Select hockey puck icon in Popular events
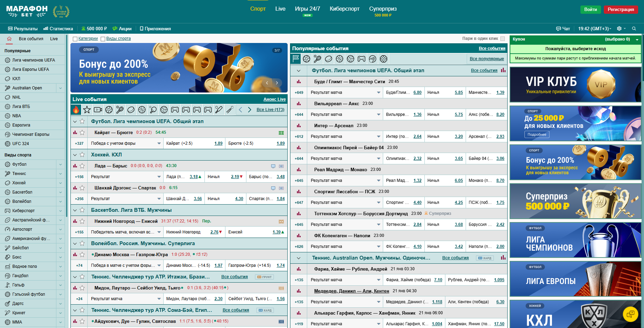The width and height of the screenshot is (644, 328). (x=329, y=59)
